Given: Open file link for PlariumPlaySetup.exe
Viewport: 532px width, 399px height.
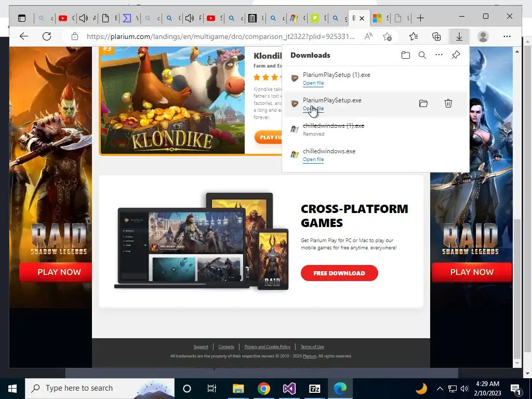Looking at the screenshot, I should click(x=313, y=109).
